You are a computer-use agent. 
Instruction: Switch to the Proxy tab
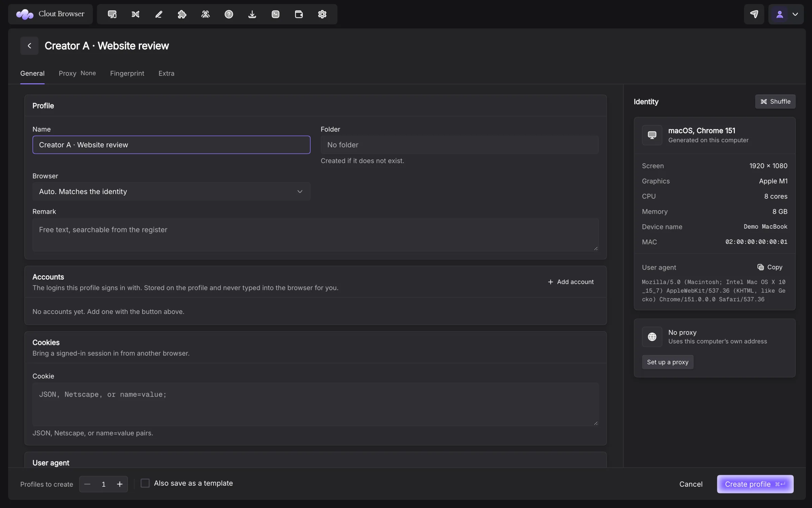pos(77,73)
